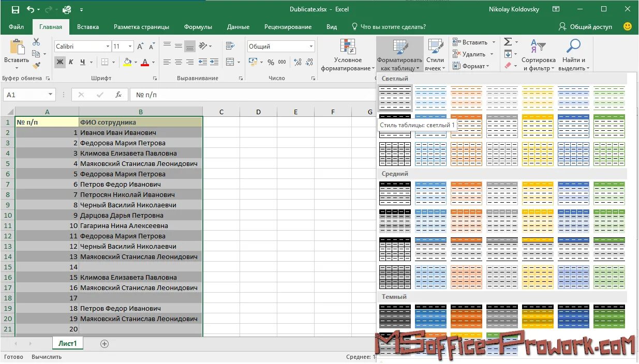The width and height of the screenshot is (639, 364).
Task: Select column C header
Action: click(221, 112)
